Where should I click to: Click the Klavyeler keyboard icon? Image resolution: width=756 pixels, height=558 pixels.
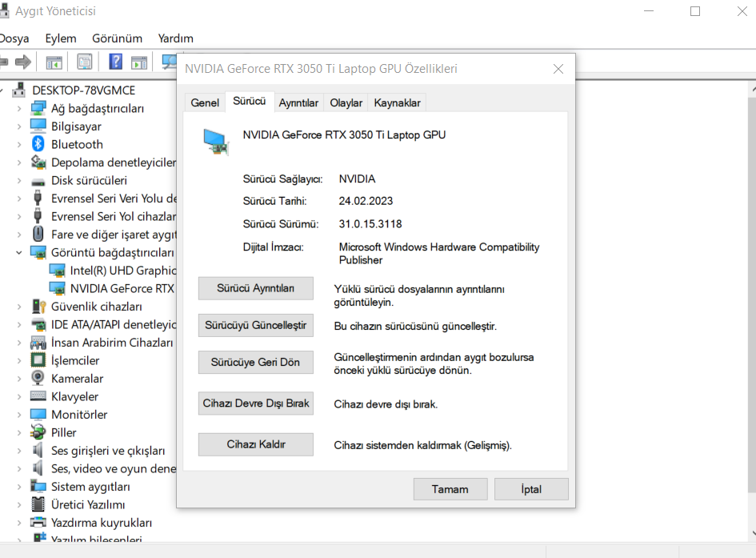(x=38, y=396)
